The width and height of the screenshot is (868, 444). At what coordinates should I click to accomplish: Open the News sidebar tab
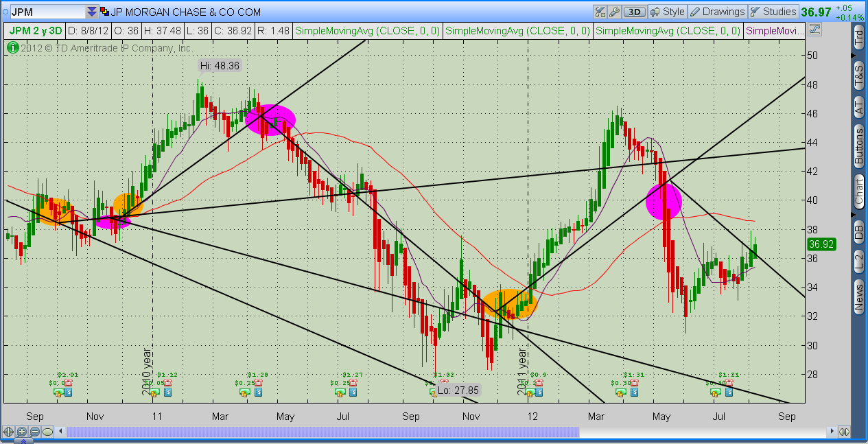[x=858, y=296]
